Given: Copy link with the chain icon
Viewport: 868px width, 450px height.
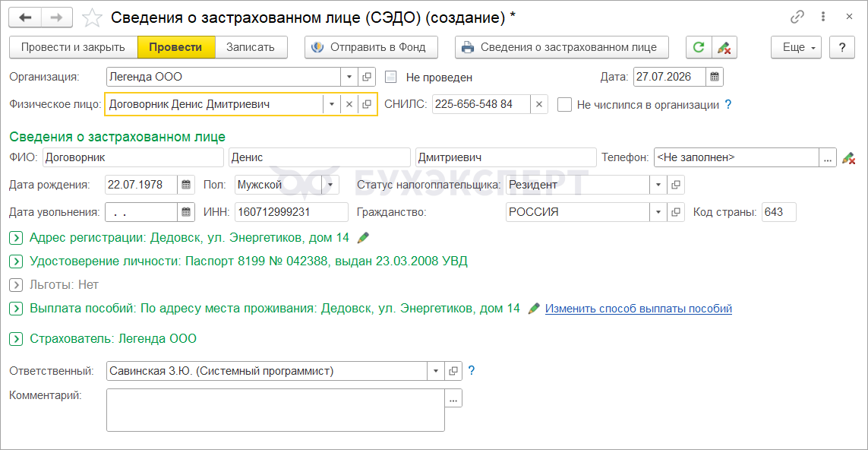Looking at the screenshot, I should click(797, 17).
